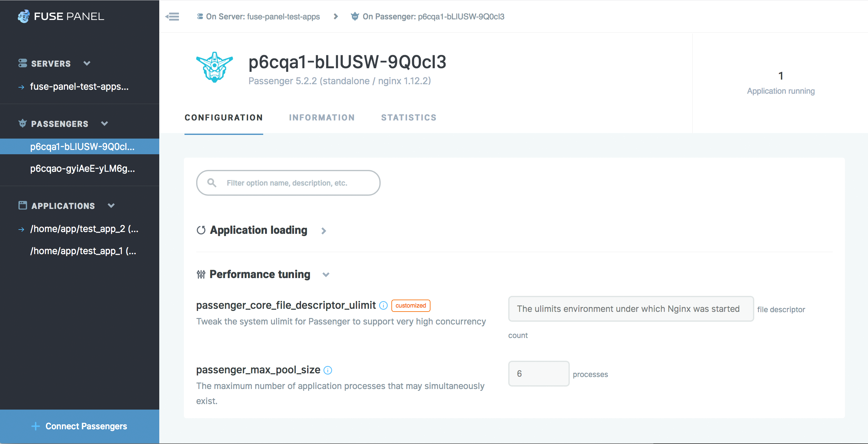Image resolution: width=868 pixels, height=444 pixels.
Task: Switch to the Information tab
Action: click(x=322, y=117)
